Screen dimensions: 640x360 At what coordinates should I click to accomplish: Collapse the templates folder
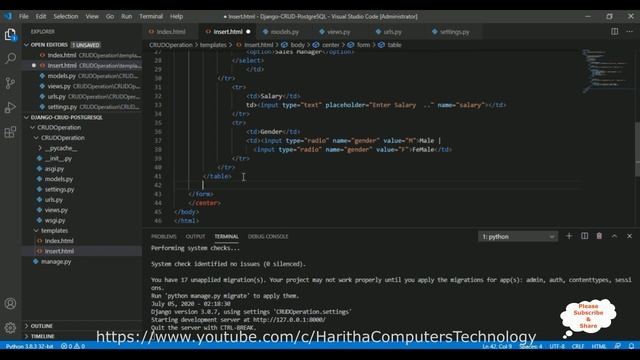coord(36,231)
